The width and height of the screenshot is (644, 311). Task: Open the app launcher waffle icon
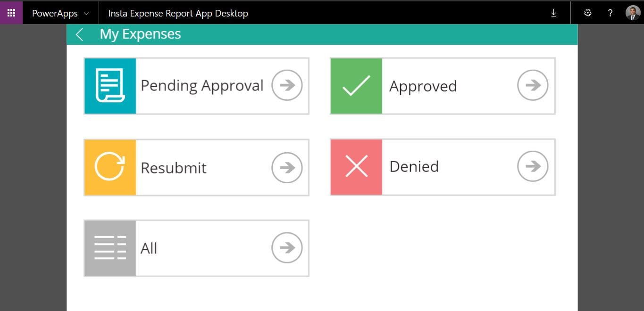[x=11, y=13]
